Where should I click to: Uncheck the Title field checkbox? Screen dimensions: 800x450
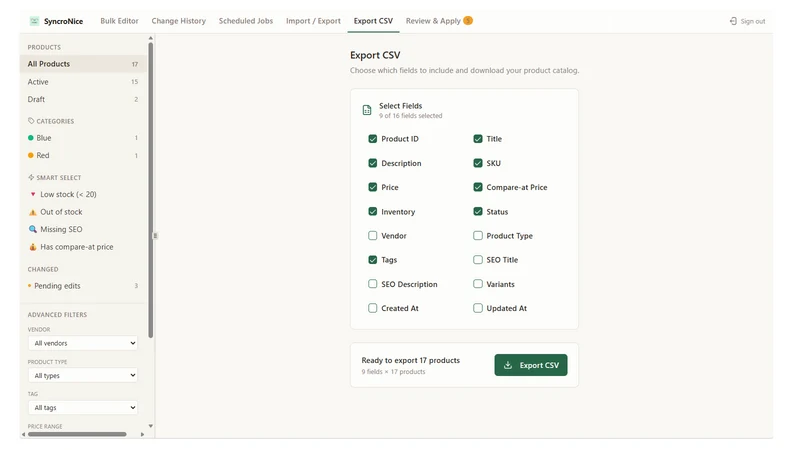tap(478, 139)
